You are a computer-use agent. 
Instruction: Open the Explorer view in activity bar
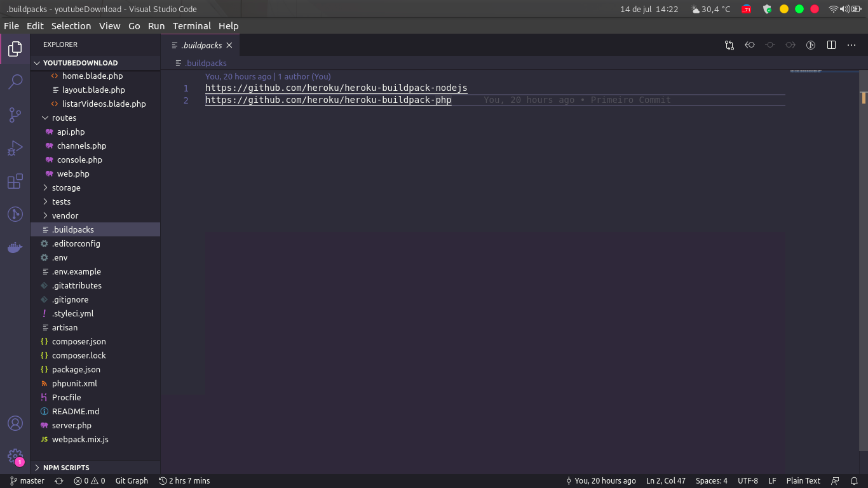coord(15,49)
